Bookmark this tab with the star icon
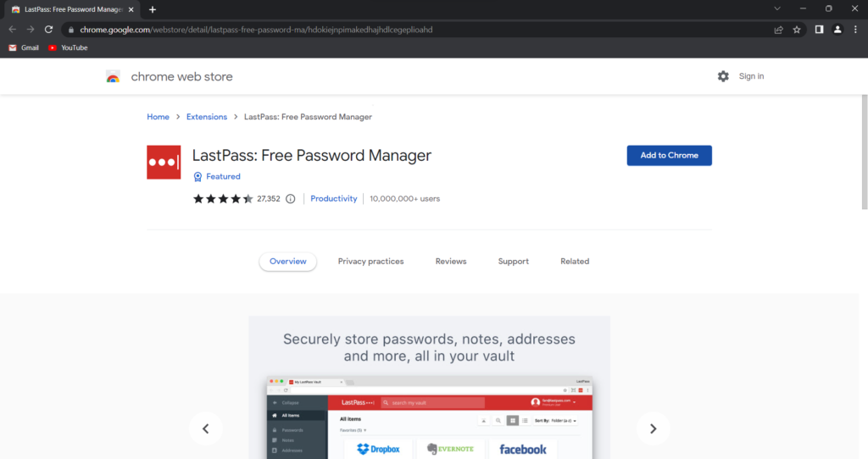868x459 pixels. (x=797, y=30)
